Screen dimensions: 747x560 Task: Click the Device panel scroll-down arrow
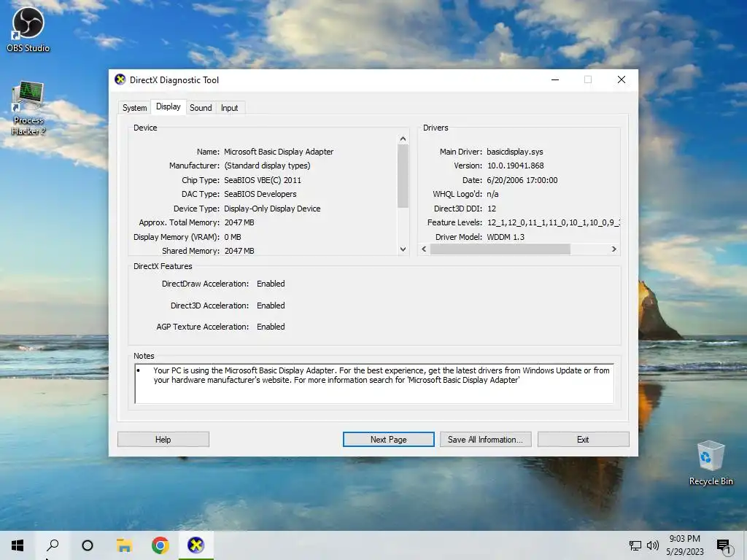pos(403,249)
